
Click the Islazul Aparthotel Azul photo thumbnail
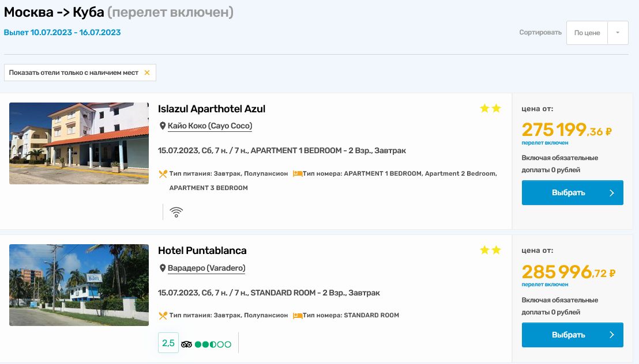(79, 143)
